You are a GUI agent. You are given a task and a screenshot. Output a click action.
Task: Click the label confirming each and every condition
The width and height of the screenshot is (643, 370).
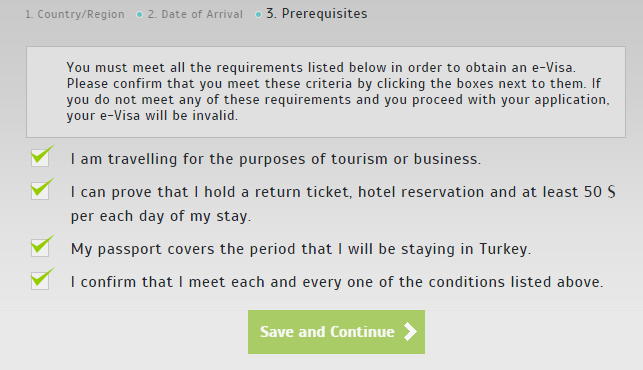(x=337, y=282)
